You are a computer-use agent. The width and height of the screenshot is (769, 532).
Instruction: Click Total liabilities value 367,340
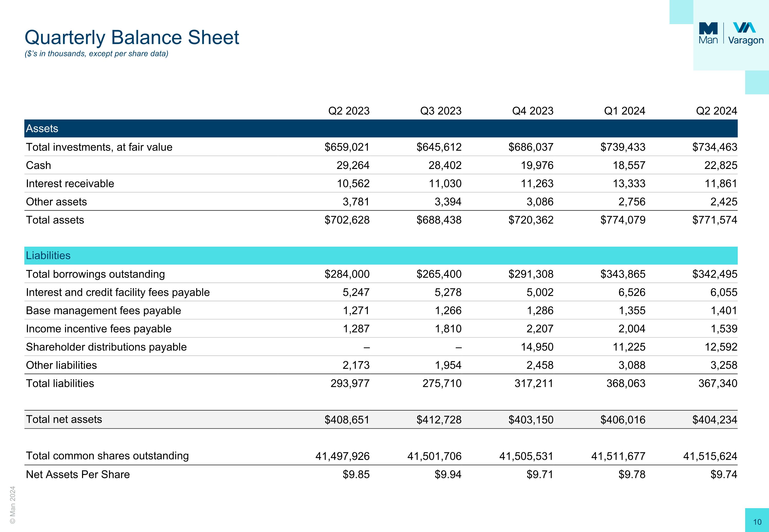click(x=718, y=383)
